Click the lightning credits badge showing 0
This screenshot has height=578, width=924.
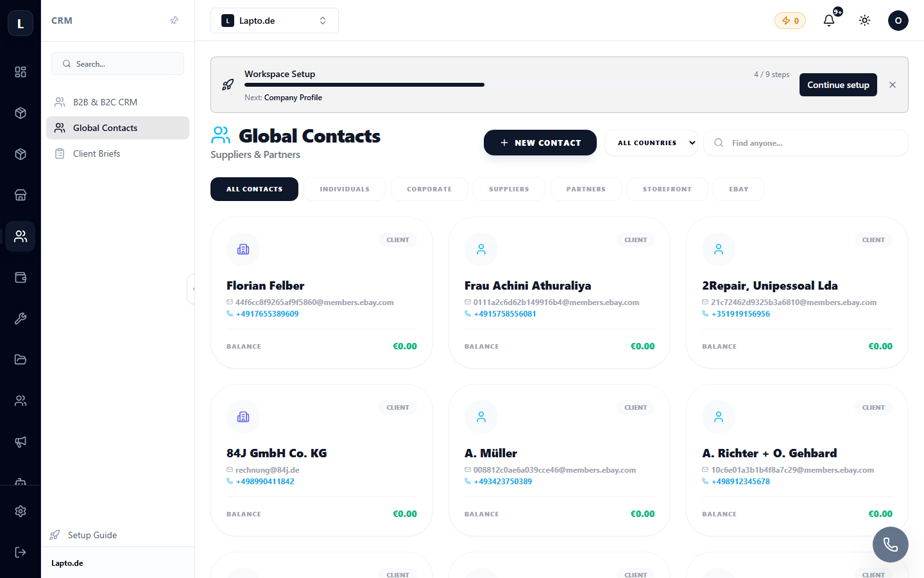click(x=790, y=21)
